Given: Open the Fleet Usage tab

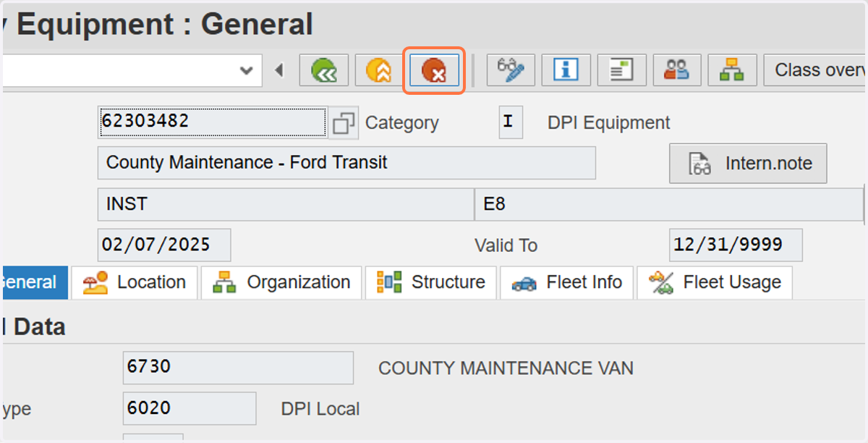Looking at the screenshot, I should (715, 282).
